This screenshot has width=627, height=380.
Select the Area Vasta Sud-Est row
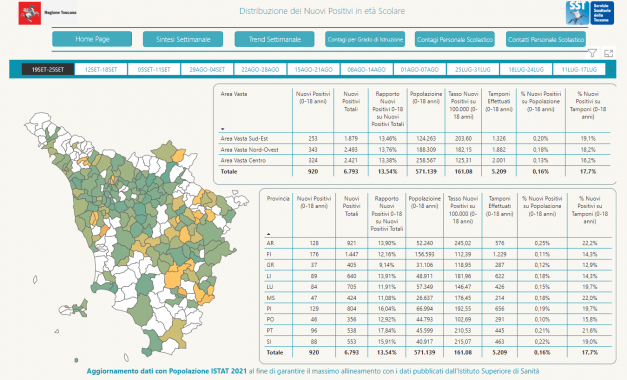[x=415, y=138]
